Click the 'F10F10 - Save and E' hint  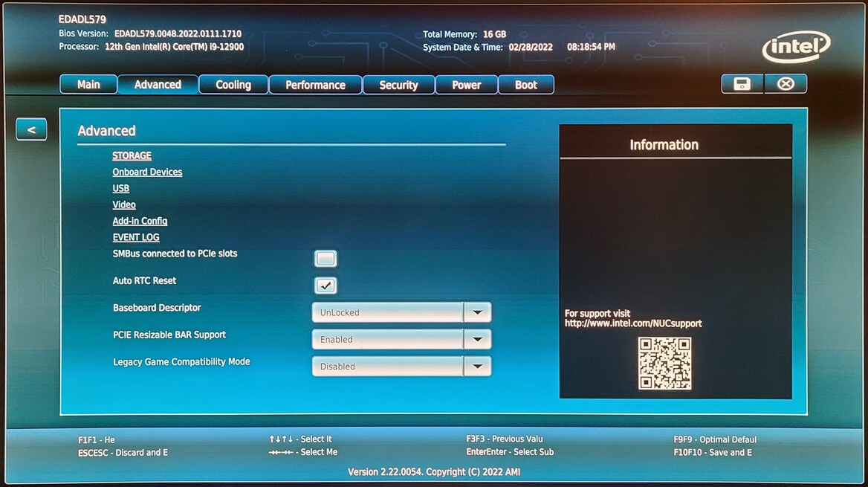click(x=713, y=453)
